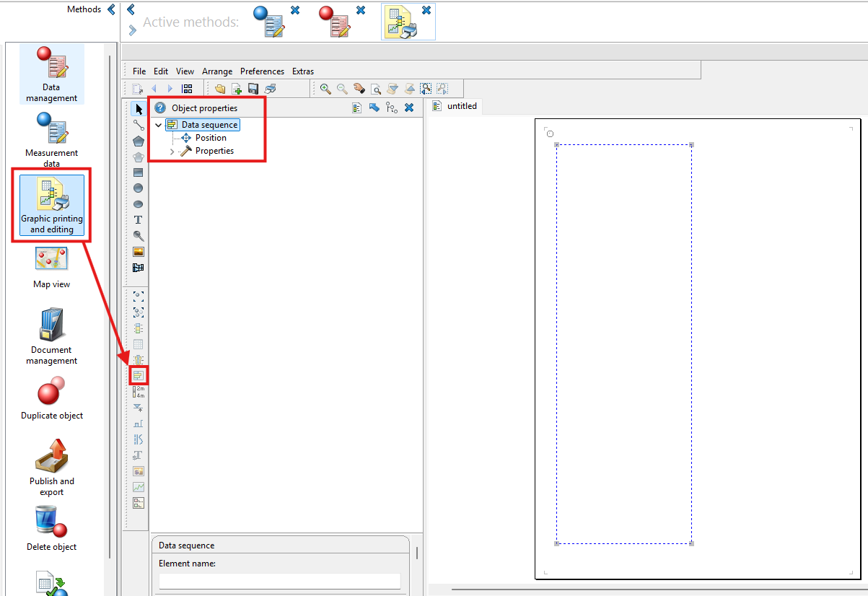Open the Publish and export method
868x596 pixels.
[x=51, y=466]
